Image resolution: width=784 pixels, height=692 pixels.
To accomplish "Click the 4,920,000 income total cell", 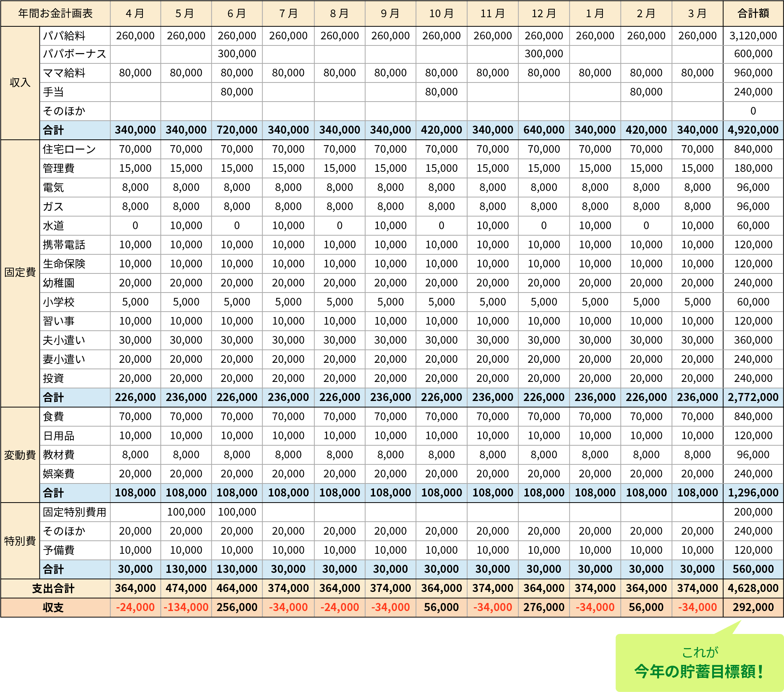I will (x=753, y=130).
